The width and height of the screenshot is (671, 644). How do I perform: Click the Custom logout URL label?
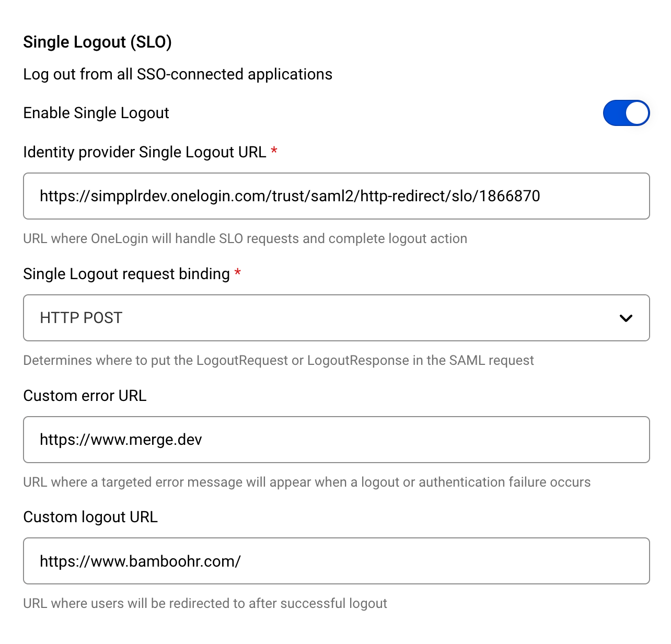(x=90, y=517)
